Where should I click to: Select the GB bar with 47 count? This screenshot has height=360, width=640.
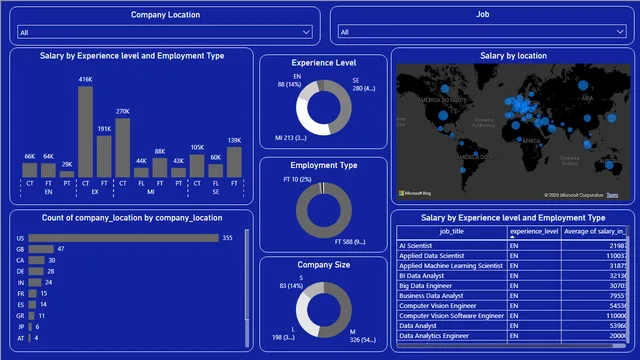pos(41,249)
